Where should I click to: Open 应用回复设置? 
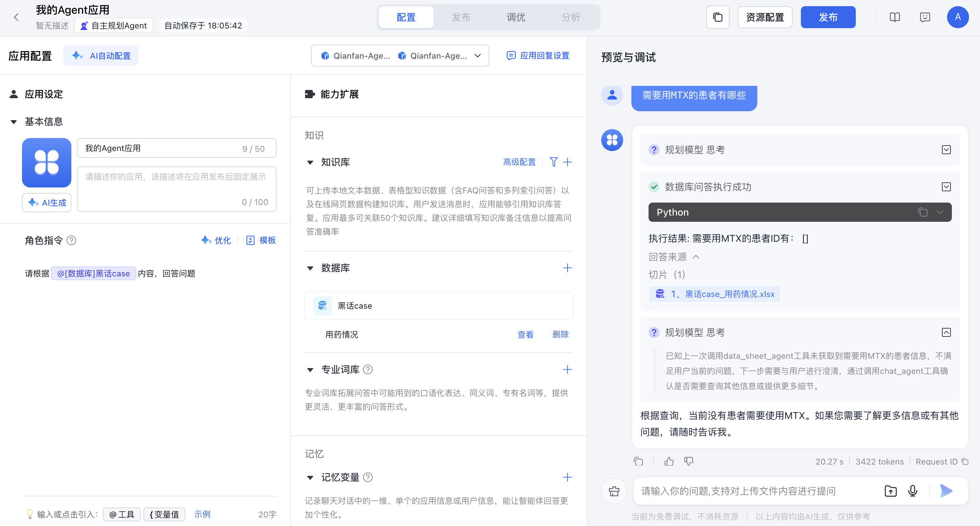click(x=538, y=56)
